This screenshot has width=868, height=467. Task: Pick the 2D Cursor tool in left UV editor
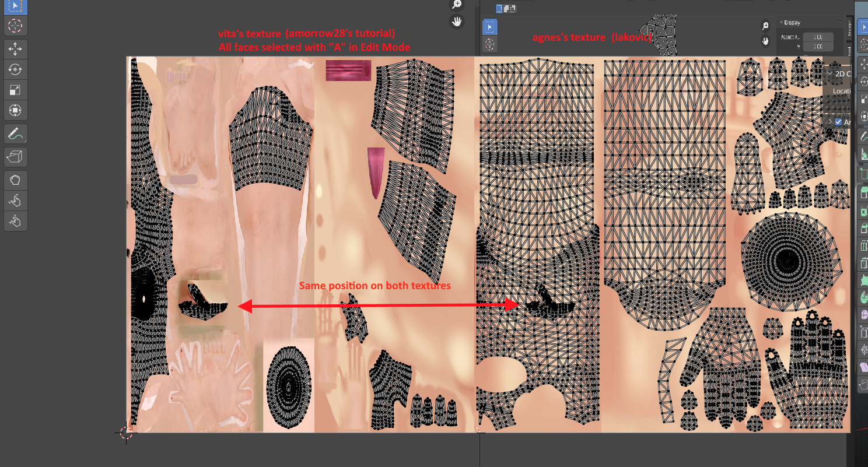tap(16, 26)
